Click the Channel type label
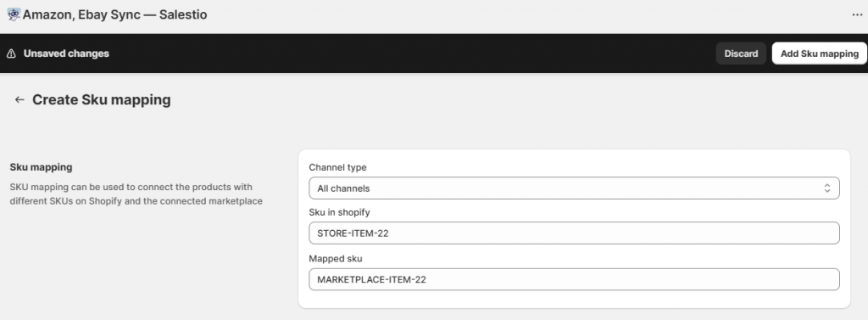The height and width of the screenshot is (320, 868). 337,167
